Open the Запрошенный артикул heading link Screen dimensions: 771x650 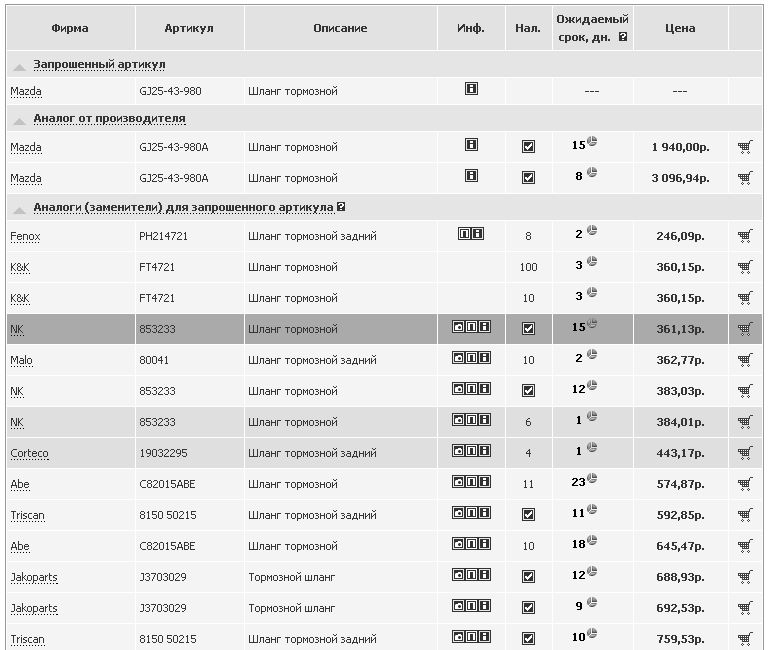point(99,64)
